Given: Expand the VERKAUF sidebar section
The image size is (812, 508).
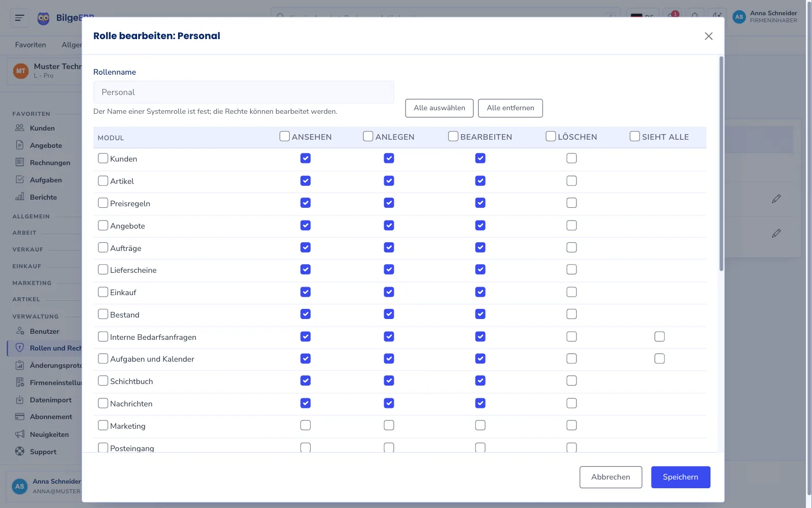Looking at the screenshot, I should tap(28, 249).
